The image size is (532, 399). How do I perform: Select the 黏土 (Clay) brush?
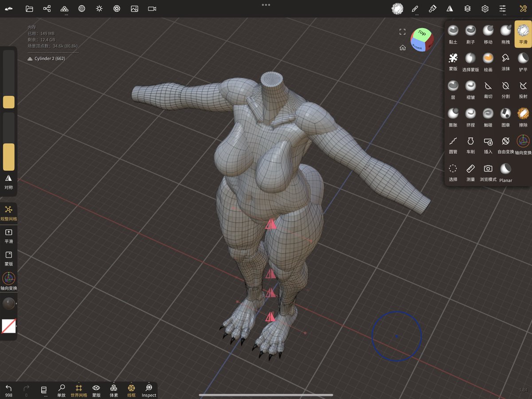pos(453,34)
